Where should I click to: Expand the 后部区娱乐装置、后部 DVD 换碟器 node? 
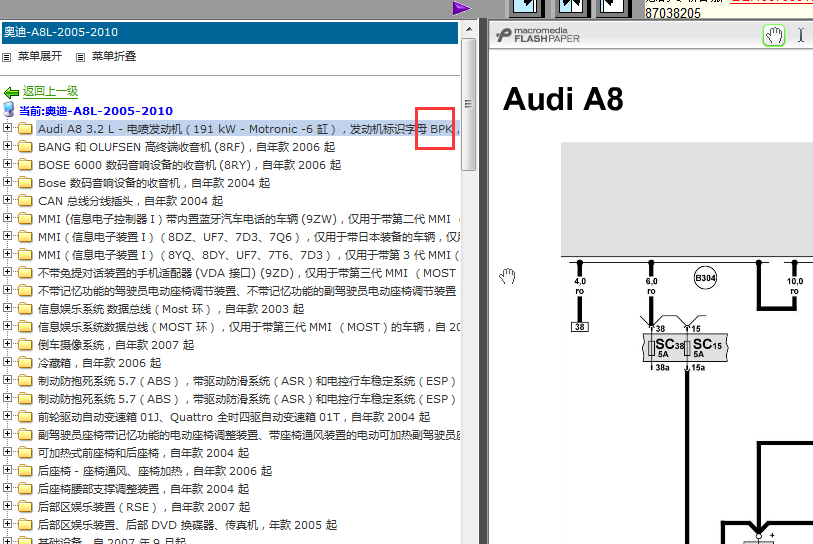pos(7,524)
